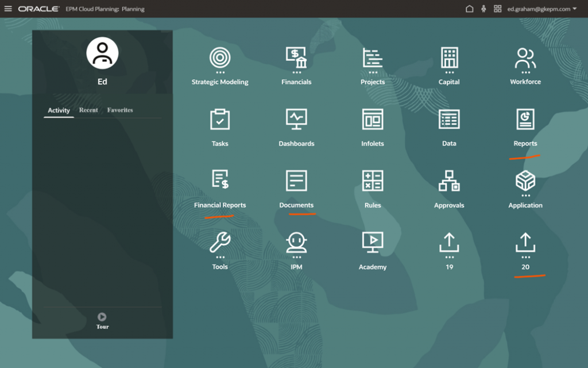
Task: Open the Capital building icon
Action: coord(449,57)
